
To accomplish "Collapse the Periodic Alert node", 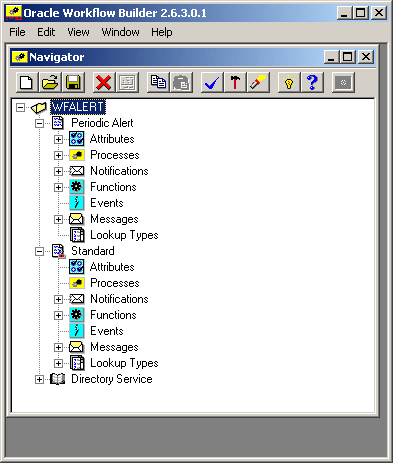I will (39, 123).
